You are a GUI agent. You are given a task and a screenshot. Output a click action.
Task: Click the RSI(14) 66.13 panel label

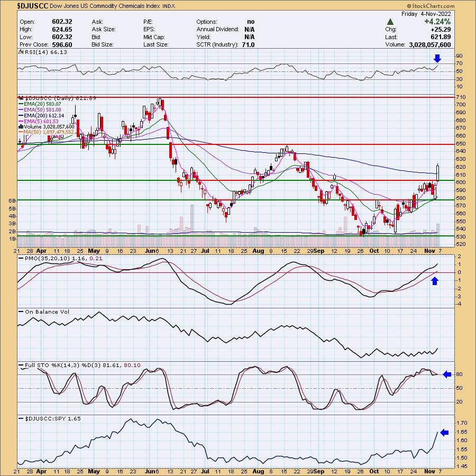click(x=46, y=52)
